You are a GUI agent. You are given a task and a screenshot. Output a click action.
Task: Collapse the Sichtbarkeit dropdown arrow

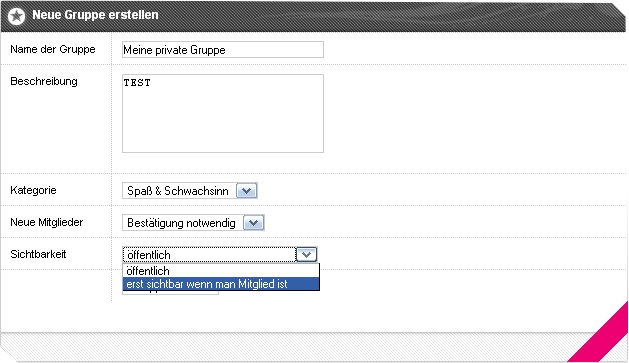pyautogui.click(x=306, y=255)
